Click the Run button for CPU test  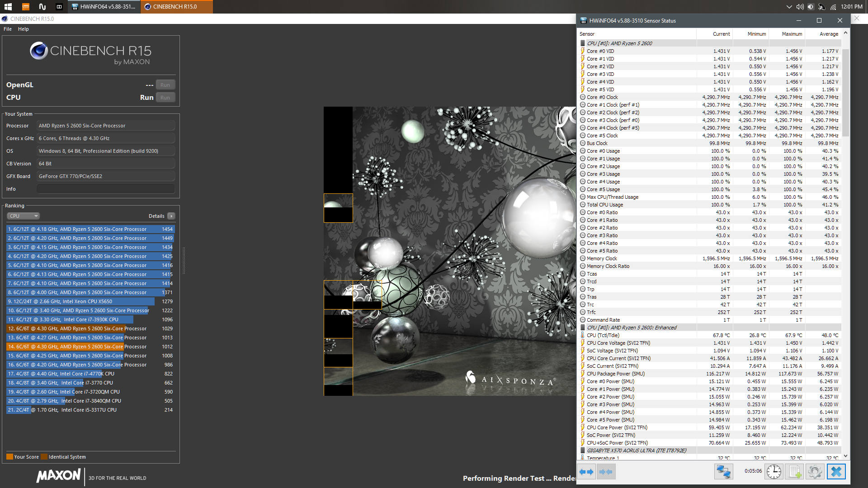pos(165,98)
